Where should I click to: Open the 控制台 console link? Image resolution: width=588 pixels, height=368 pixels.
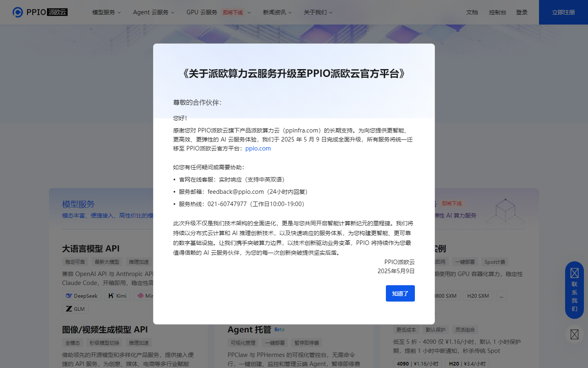pos(497,12)
